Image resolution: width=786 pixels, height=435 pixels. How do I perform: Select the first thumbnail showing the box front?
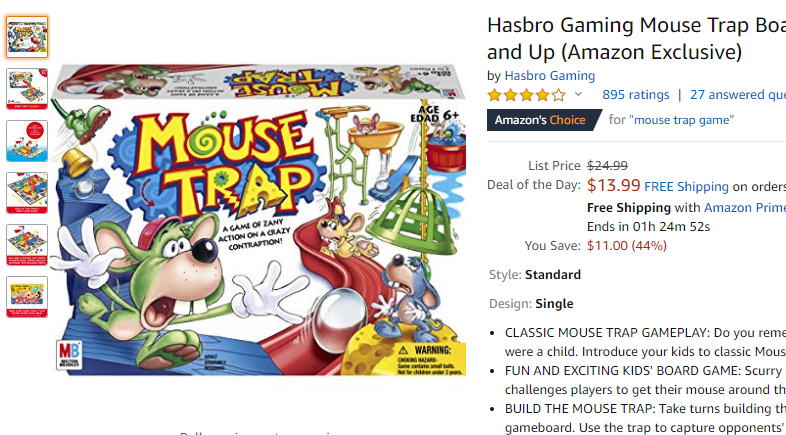coord(27,37)
